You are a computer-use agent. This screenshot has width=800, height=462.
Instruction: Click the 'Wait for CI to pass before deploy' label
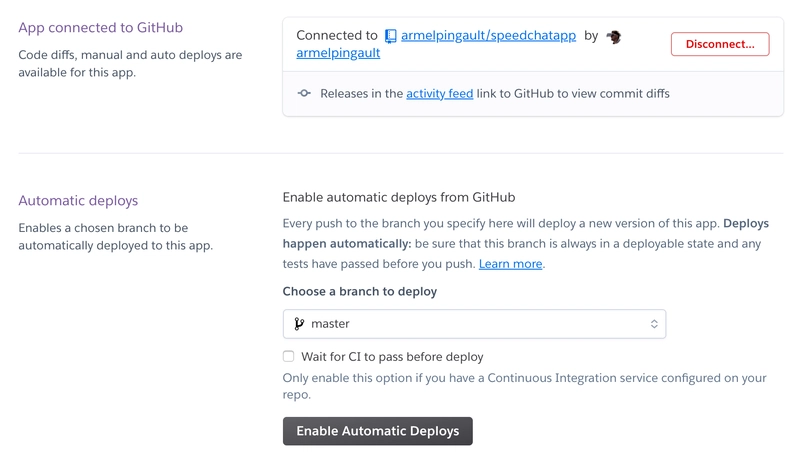[392, 357]
